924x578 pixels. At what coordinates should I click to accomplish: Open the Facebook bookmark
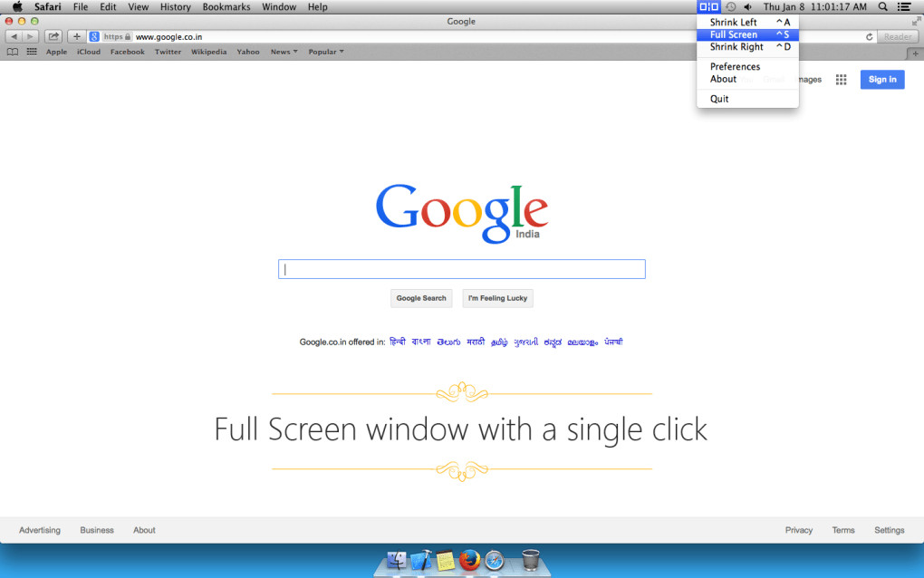128,52
